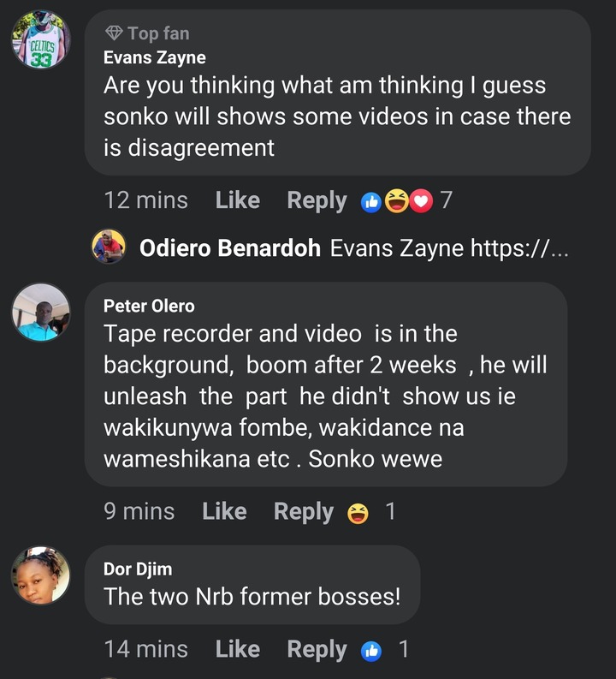Open Dor Djim's profile picture
The height and width of the screenshot is (679, 616).
click(x=40, y=576)
